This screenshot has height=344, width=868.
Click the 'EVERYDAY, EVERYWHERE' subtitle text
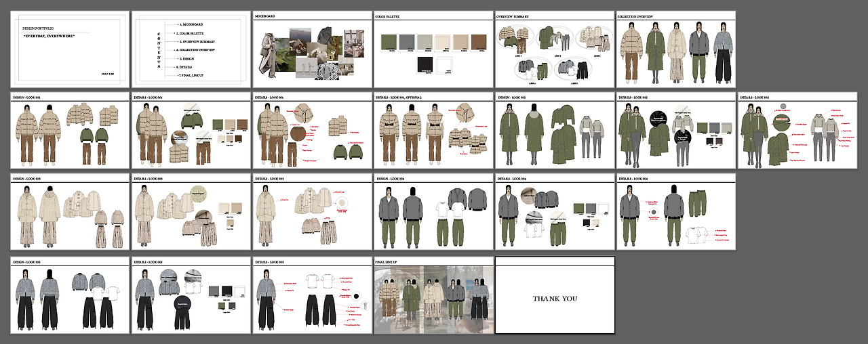click(x=49, y=35)
